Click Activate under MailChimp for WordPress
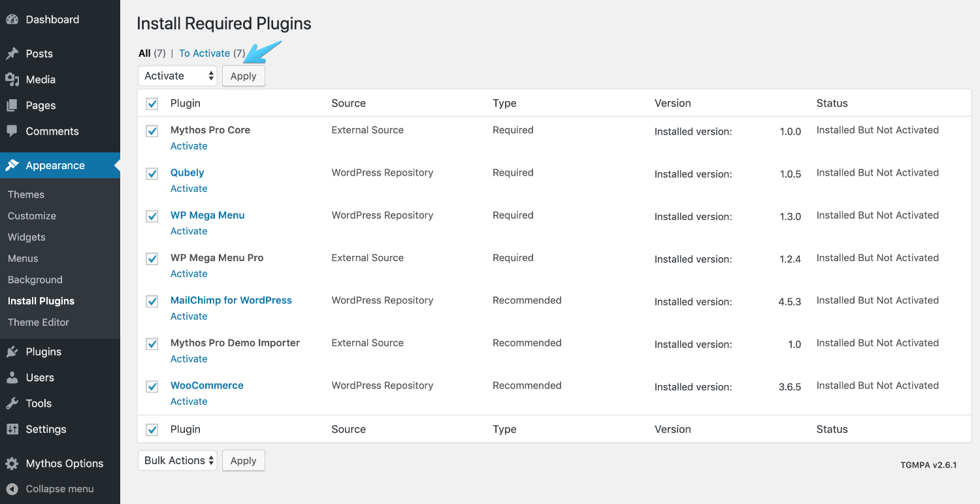The height and width of the screenshot is (504, 980). [x=189, y=317]
